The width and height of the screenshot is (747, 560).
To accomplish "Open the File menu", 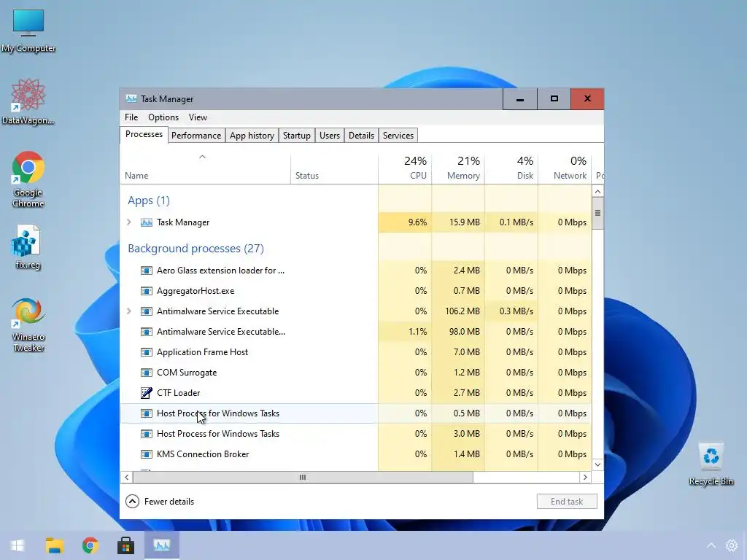I will [131, 117].
